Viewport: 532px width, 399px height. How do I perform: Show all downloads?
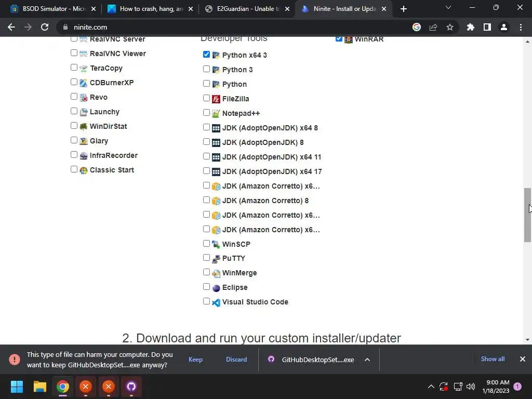click(x=493, y=359)
